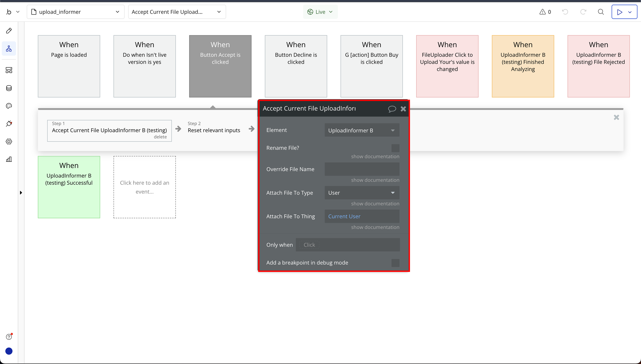Click the Override File Name input field

pos(362,169)
